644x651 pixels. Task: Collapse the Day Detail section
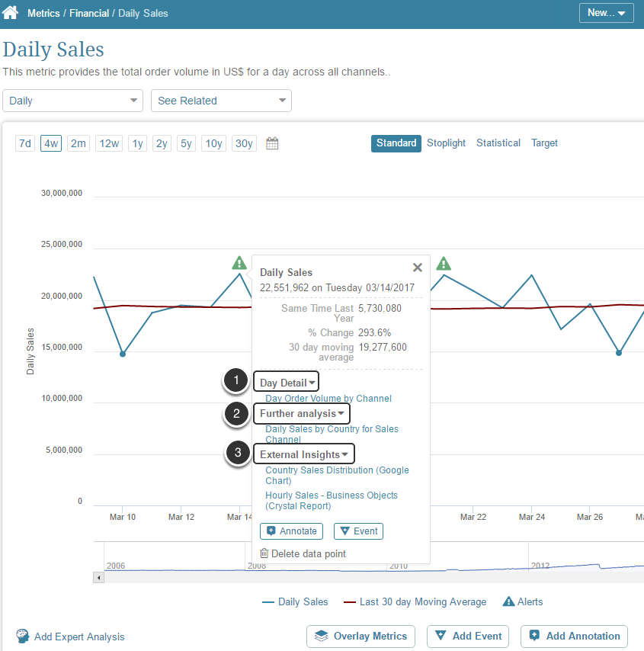point(287,383)
